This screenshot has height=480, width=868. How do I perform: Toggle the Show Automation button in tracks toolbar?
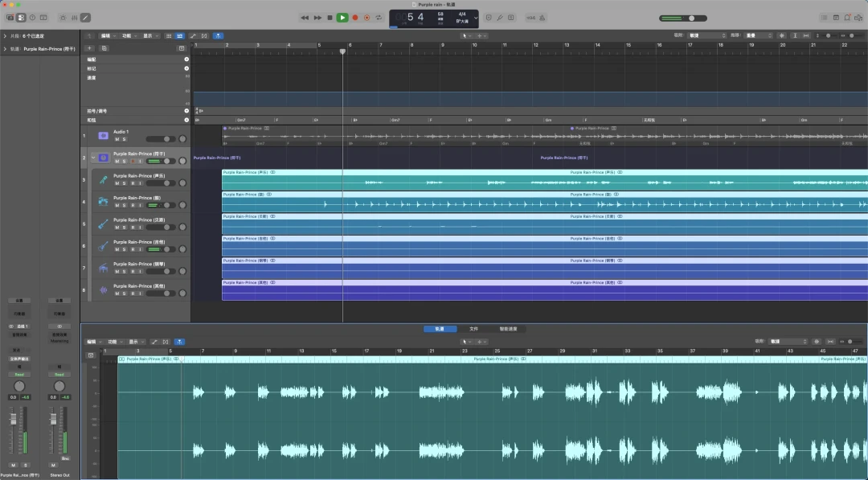point(193,35)
